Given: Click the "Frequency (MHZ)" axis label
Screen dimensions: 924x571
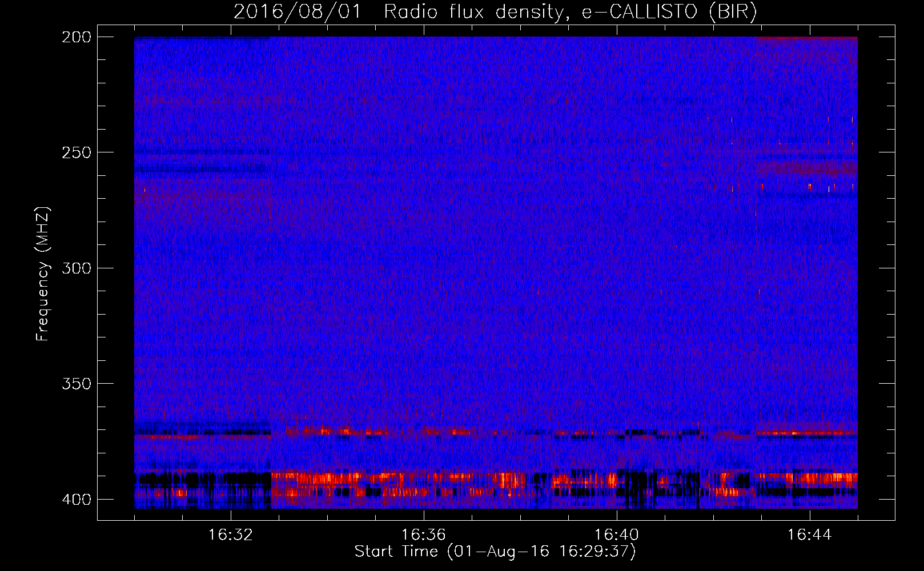Looking at the screenshot, I should (x=43, y=274).
